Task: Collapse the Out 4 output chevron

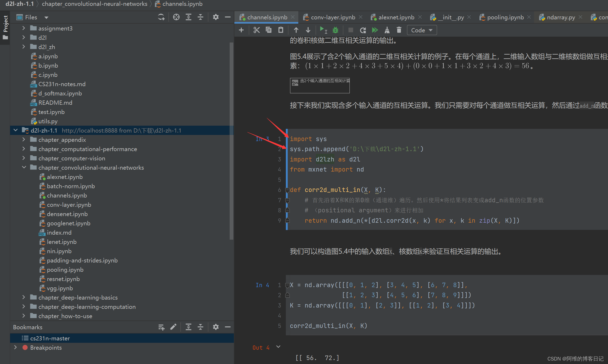Action: pyautogui.click(x=278, y=347)
